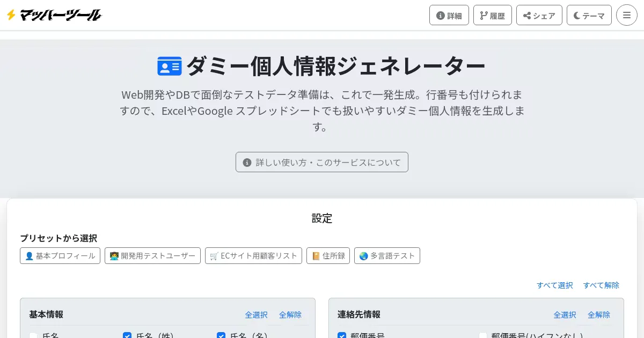Click the すべて解除 link

(x=601, y=285)
